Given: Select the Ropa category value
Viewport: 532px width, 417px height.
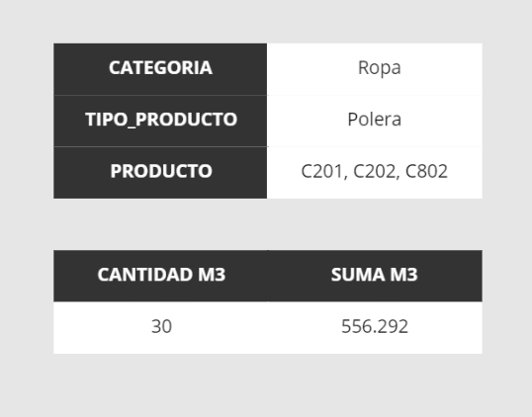Looking at the screenshot, I should click(380, 68).
